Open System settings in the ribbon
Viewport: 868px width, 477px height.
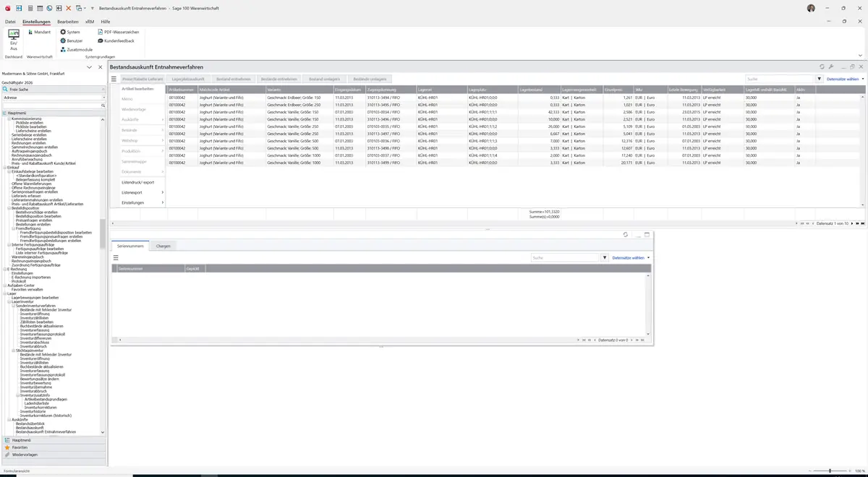pos(70,32)
